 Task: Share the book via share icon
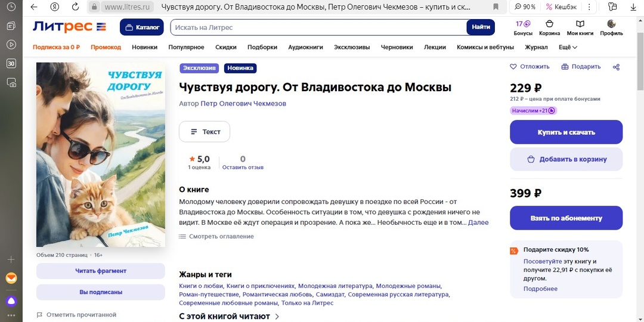point(616,67)
